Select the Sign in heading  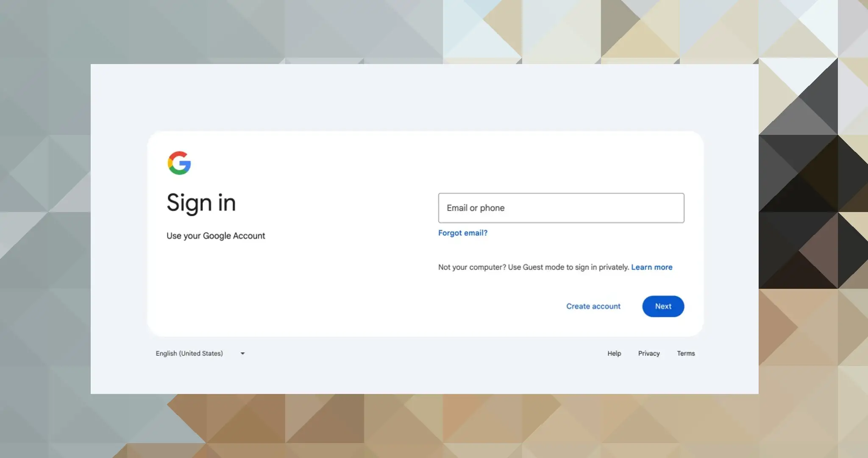(201, 203)
